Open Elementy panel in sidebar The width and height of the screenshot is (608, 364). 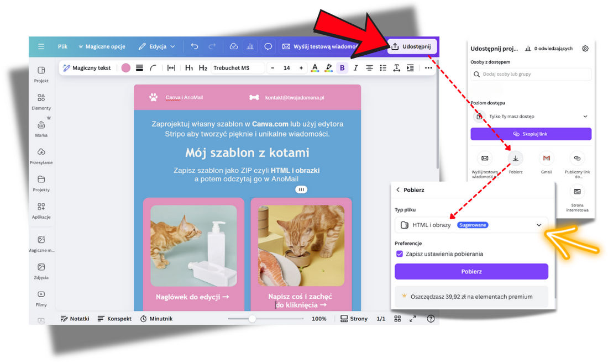pos(41,102)
